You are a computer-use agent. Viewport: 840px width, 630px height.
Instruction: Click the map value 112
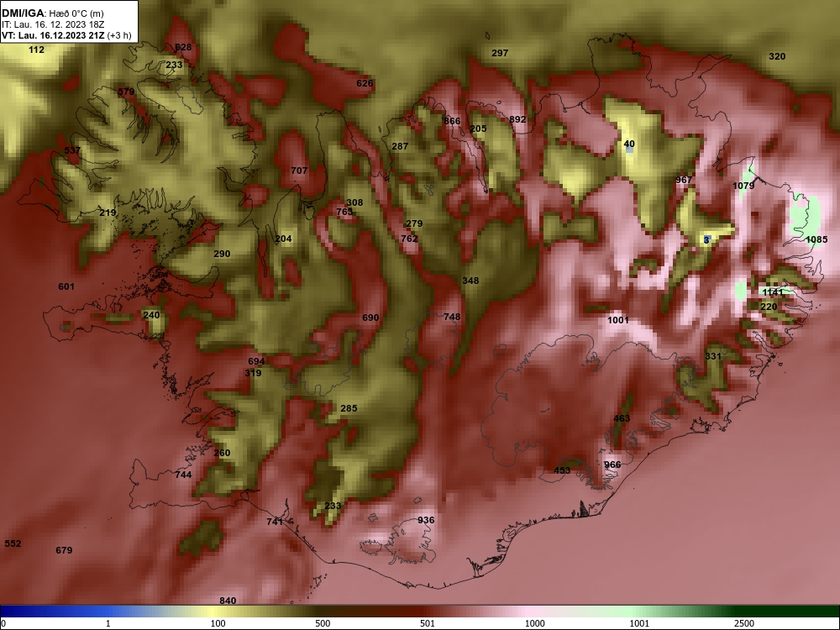(x=36, y=50)
